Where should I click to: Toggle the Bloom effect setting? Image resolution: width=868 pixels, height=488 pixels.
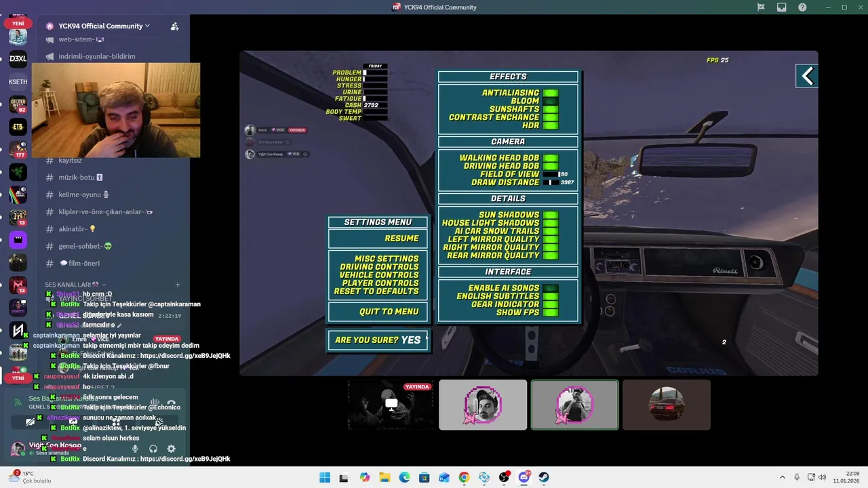click(x=550, y=101)
